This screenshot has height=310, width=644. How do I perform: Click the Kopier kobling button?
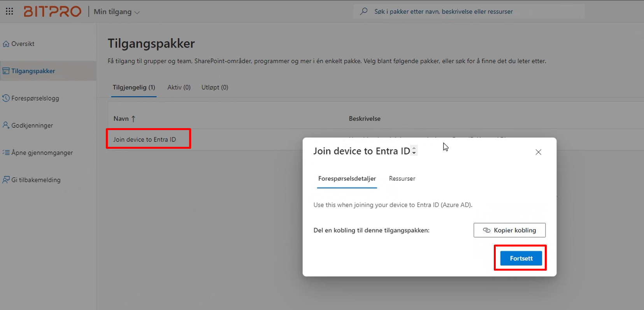[509, 230]
